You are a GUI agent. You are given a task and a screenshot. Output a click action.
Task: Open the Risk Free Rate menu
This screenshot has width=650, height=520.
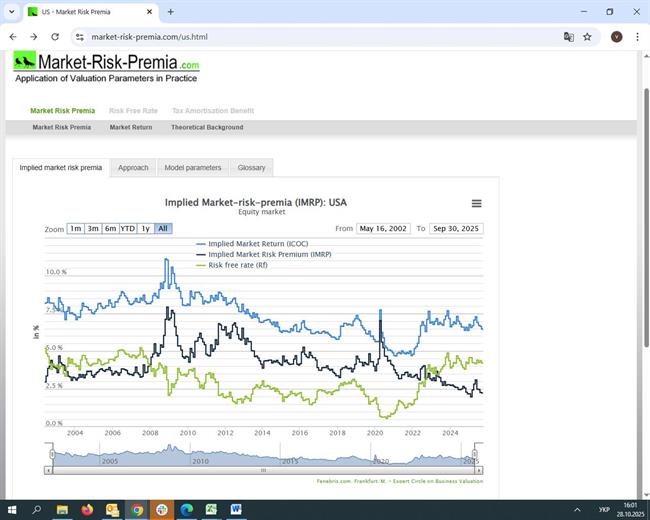(x=133, y=111)
